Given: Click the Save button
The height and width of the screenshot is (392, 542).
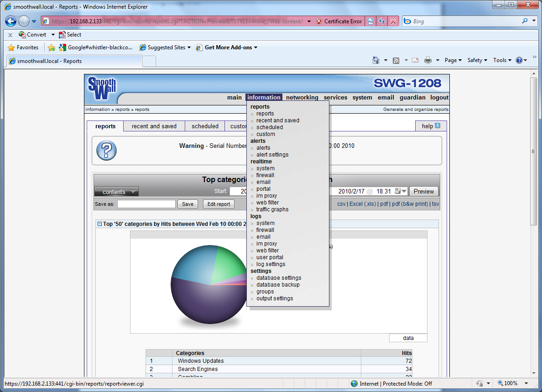Looking at the screenshot, I should [188, 204].
